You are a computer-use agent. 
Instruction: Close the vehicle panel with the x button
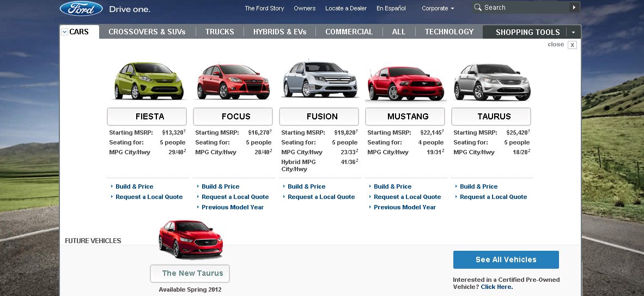tap(572, 45)
